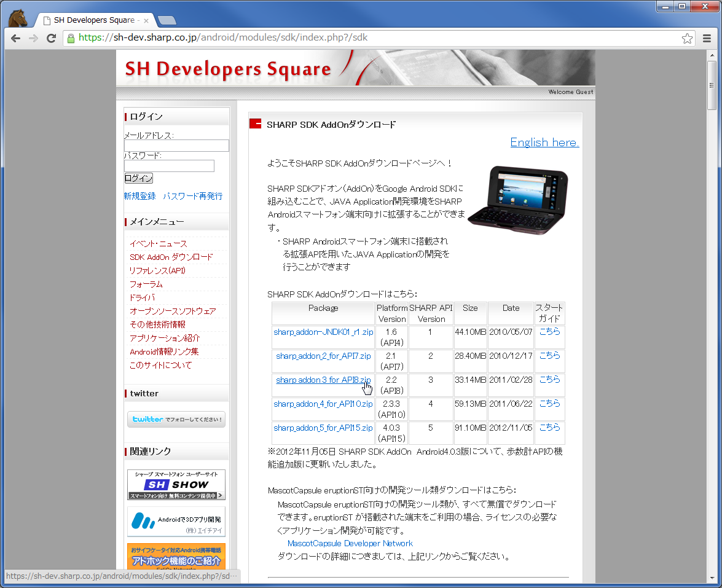
Task: Download sharp_addon_2_for_API7.zip
Action: tap(323, 356)
